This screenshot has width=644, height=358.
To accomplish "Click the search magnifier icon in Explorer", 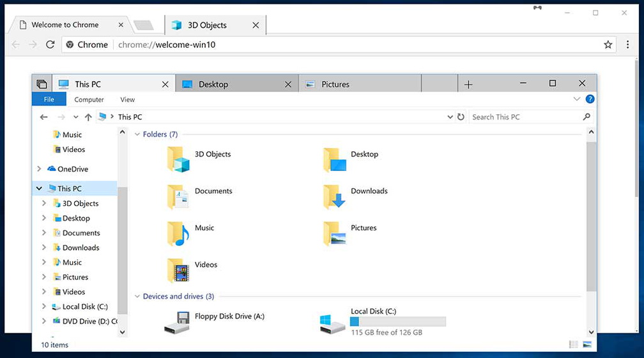I will (586, 117).
